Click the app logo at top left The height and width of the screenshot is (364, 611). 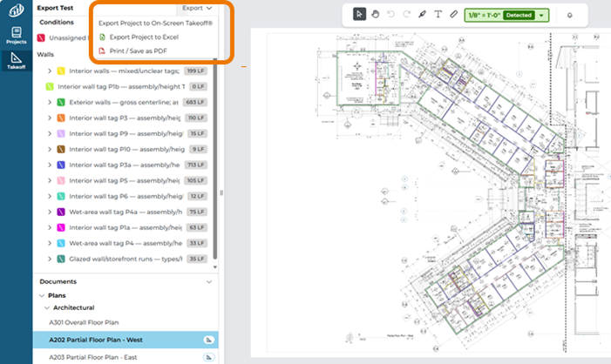[16, 10]
